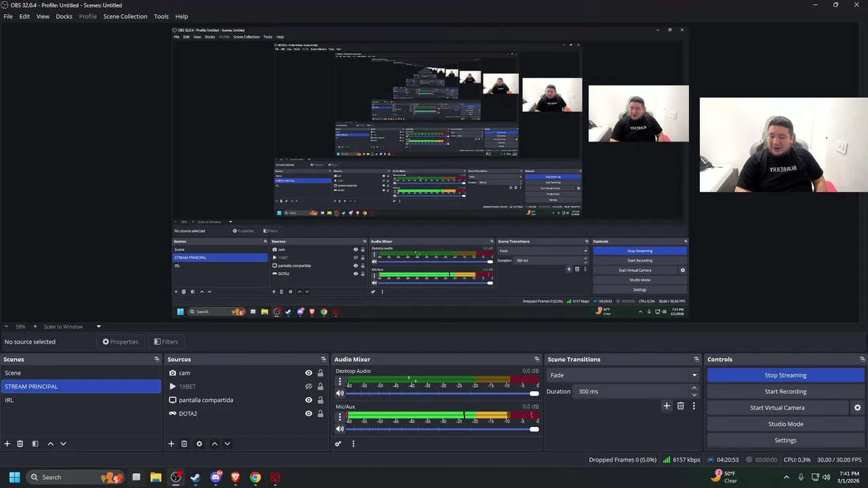Show hidden system tray icons chevron
868x488 pixels.
point(787,477)
